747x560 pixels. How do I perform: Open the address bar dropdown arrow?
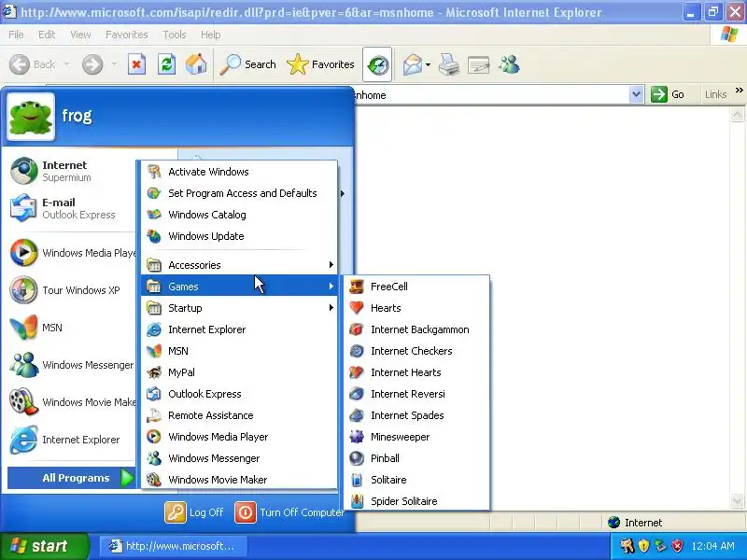point(636,94)
